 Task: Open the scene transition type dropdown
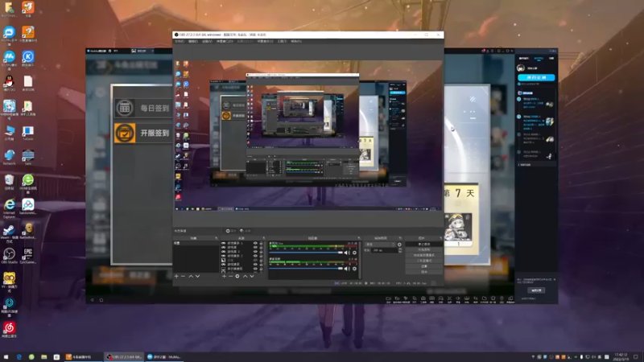[380, 245]
